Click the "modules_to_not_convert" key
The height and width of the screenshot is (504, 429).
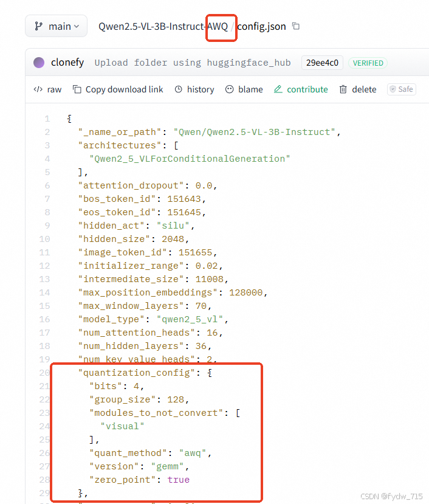click(156, 413)
